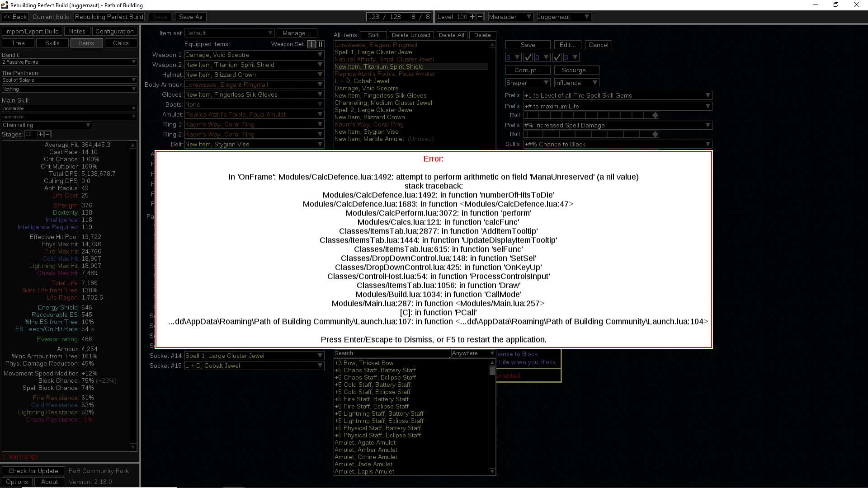Viewport: 868px width, 488px height.
Task: Open the Notes view
Action: click(x=77, y=31)
